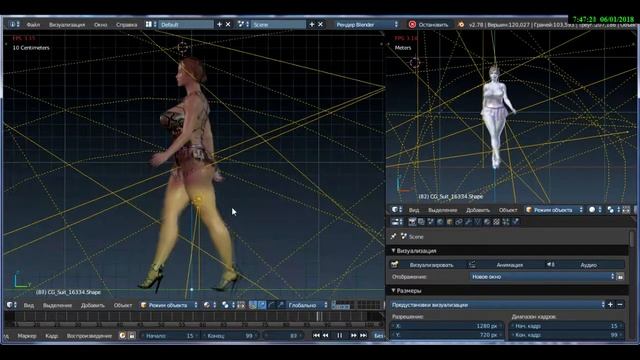
Task: Open the Справка menu
Action: coord(126,25)
